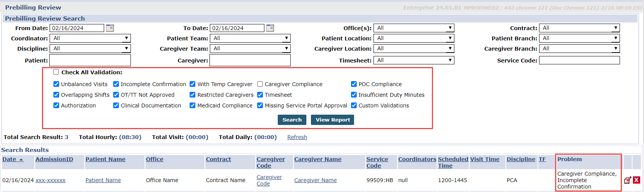Click the Service Code input field
644x192 pixels.
click(579, 60)
